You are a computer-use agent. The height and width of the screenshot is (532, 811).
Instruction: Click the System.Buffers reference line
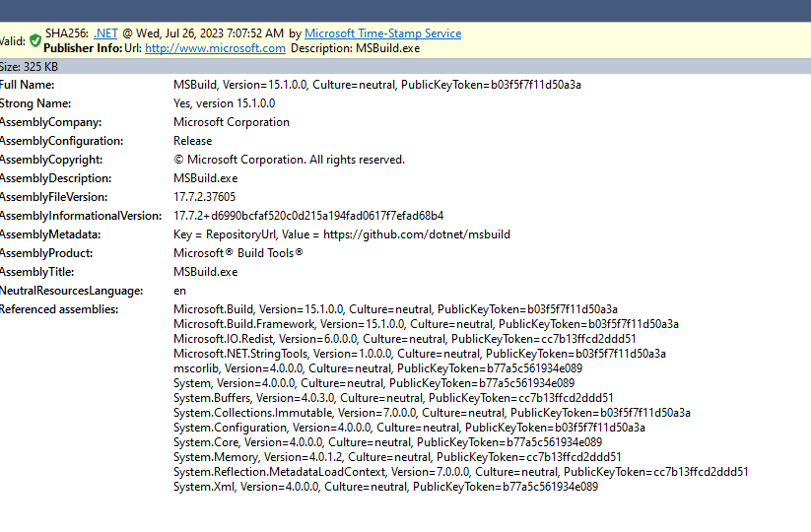tap(393, 398)
